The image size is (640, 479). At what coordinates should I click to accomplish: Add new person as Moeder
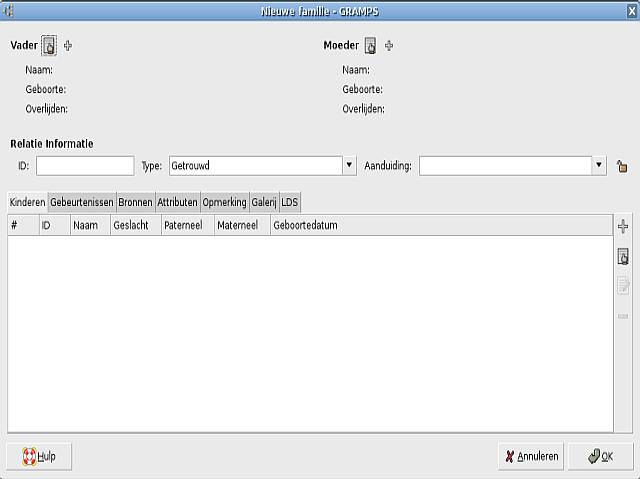point(389,46)
